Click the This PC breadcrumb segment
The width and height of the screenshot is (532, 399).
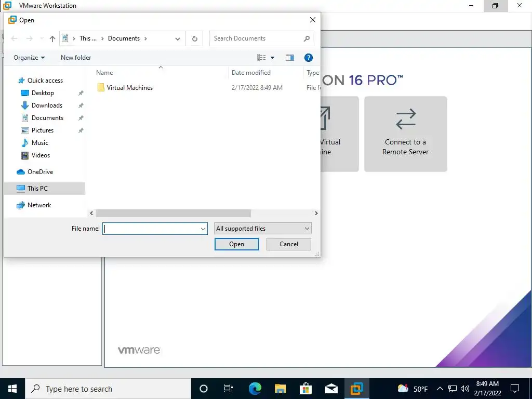click(88, 38)
